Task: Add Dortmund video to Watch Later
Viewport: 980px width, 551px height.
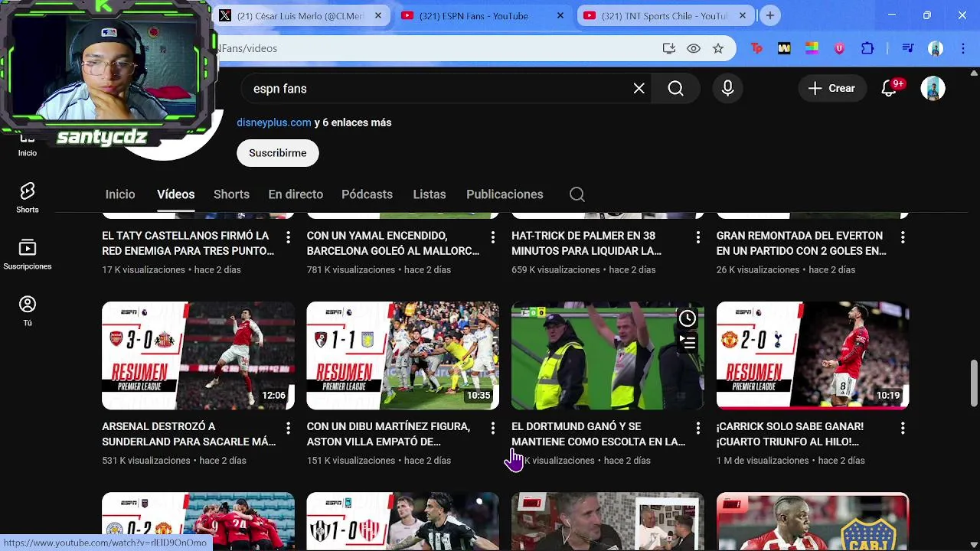Action: click(x=688, y=318)
